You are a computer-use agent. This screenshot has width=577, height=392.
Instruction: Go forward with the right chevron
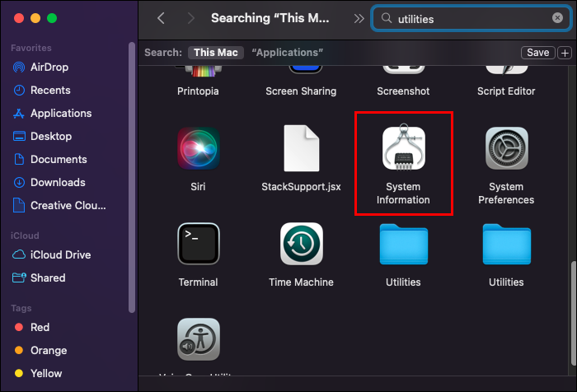190,18
